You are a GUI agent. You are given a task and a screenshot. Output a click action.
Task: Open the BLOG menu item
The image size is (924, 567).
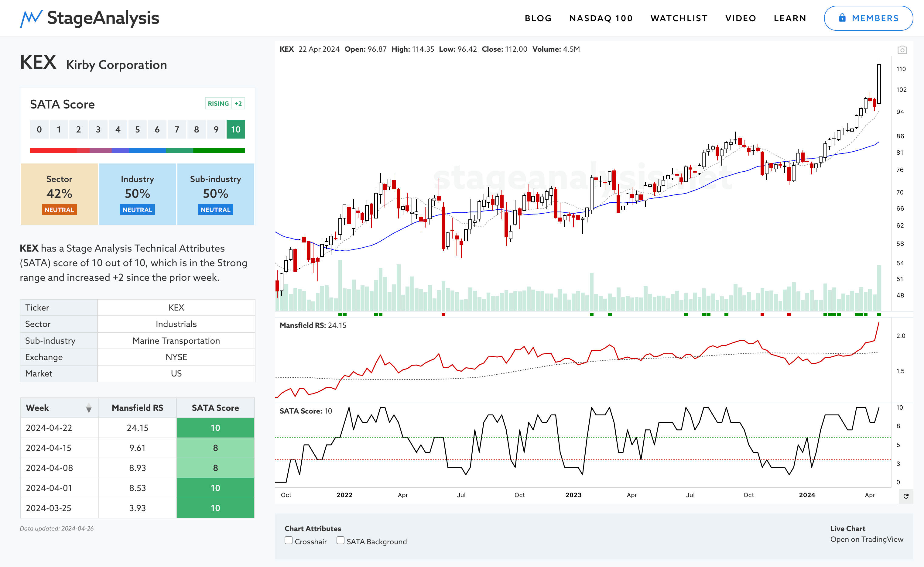tap(538, 19)
